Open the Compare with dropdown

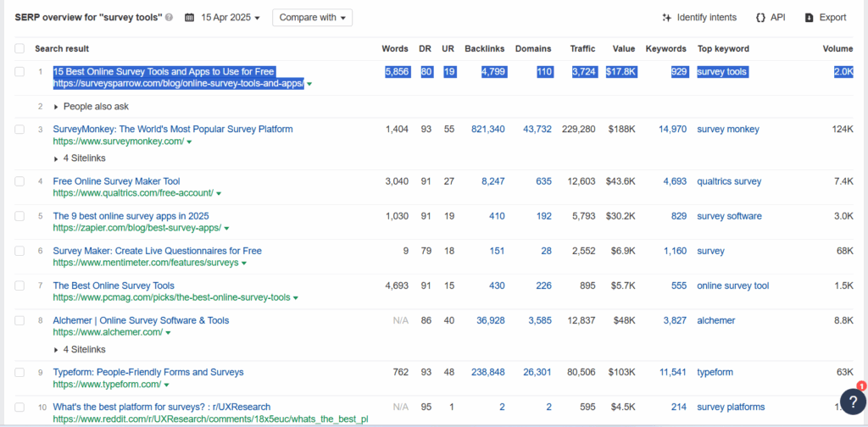tap(312, 18)
